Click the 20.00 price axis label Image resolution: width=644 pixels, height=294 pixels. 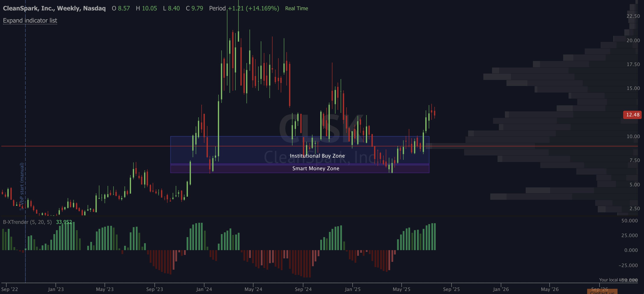pyautogui.click(x=633, y=41)
